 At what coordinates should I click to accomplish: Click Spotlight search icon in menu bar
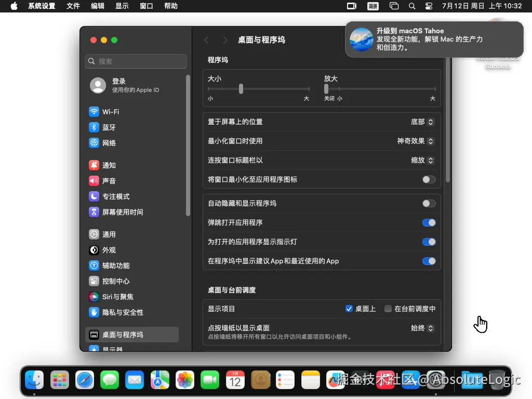tap(412, 6)
